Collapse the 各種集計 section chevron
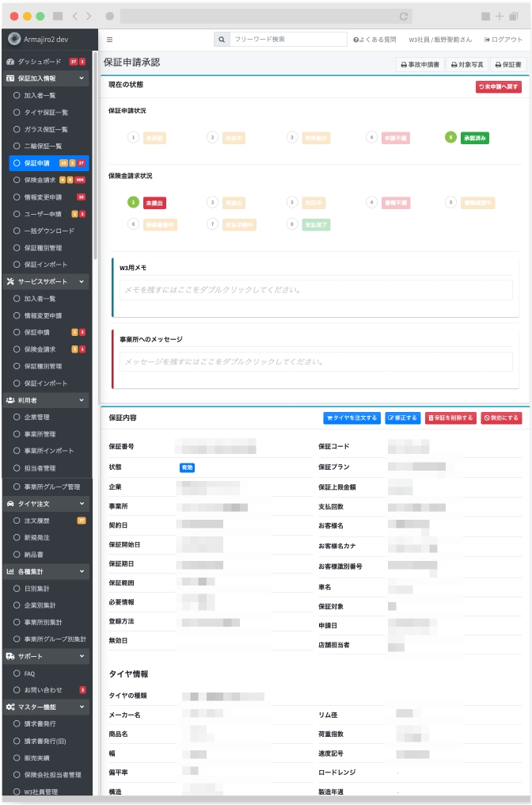 (82, 570)
